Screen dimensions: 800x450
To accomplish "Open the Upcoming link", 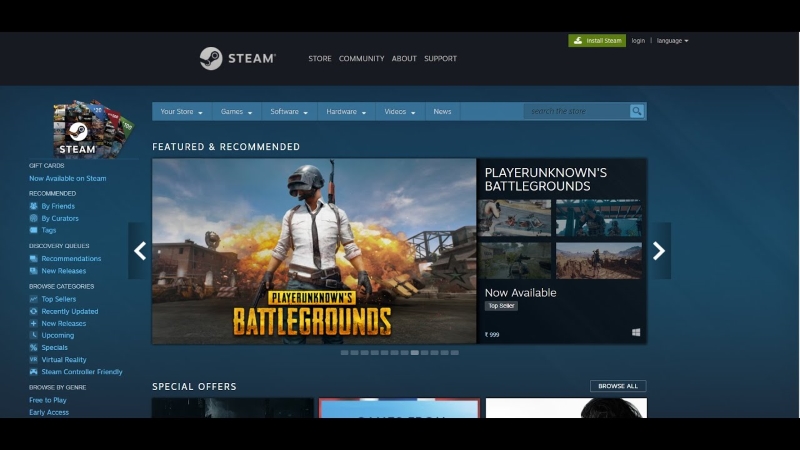I will (x=58, y=335).
